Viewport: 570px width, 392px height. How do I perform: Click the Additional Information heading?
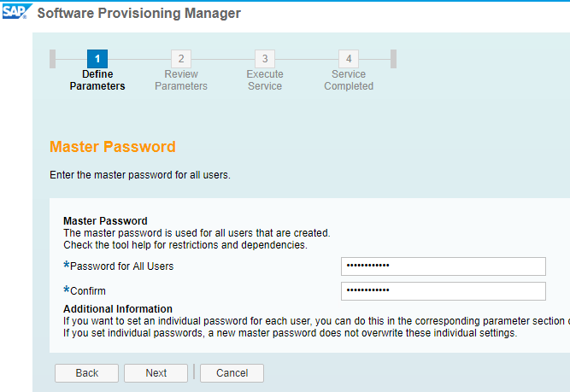pos(118,309)
